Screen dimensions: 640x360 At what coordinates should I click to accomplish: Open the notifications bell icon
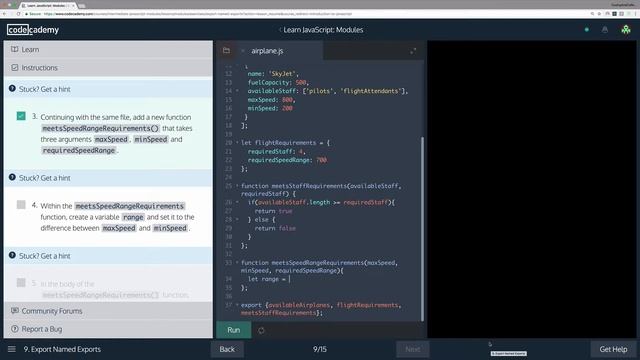[605, 30]
